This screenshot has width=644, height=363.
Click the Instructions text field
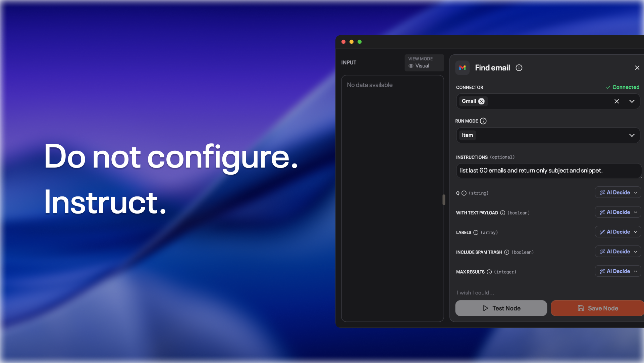[548, 171]
